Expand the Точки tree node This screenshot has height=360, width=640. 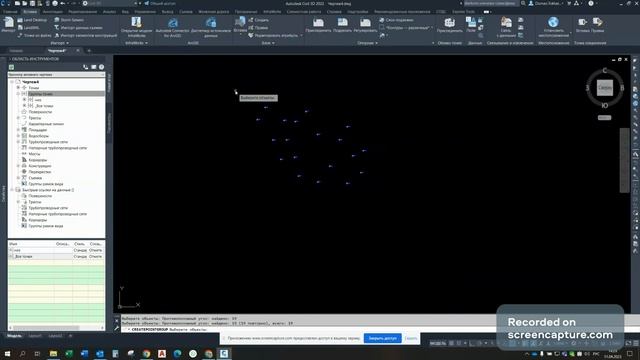pyautogui.click(x=18, y=88)
